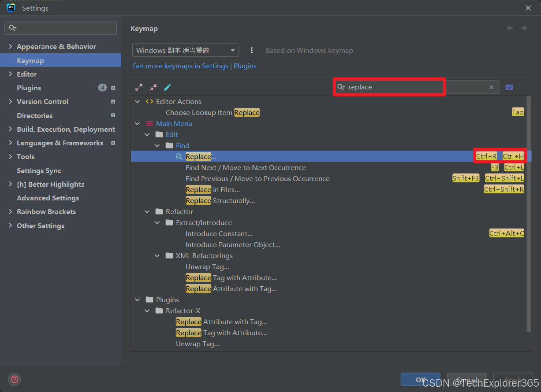The height and width of the screenshot is (392, 541).
Task: Collapse the Plugins tree node
Action: [138, 300]
